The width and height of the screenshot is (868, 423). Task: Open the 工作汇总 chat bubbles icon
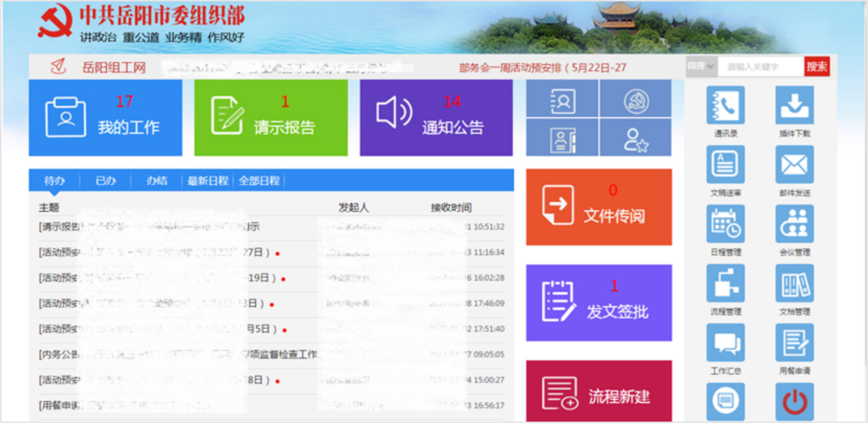pyautogui.click(x=725, y=343)
